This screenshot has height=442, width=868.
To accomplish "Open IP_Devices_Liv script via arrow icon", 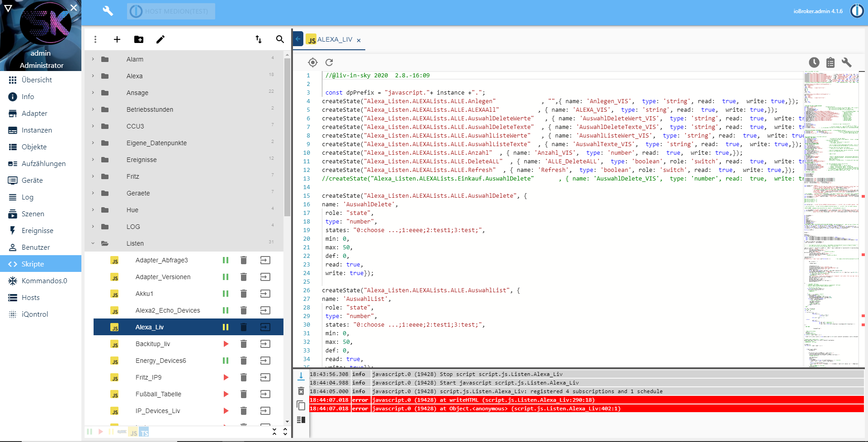I will [x=265, y=411].
